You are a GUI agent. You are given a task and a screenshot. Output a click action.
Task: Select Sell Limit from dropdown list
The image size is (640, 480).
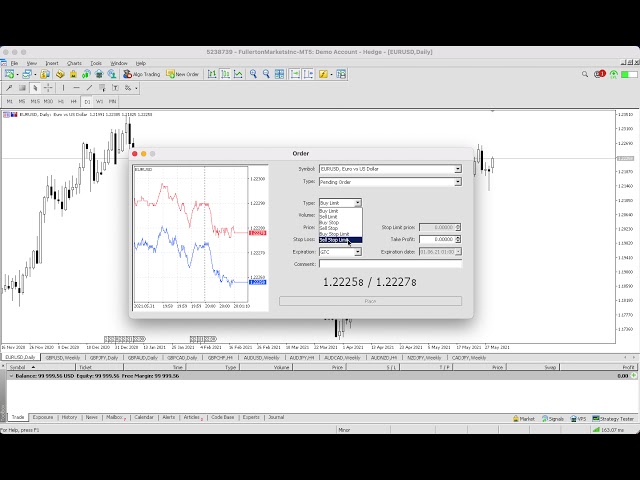pyautogui.click(x=340, y=217)
